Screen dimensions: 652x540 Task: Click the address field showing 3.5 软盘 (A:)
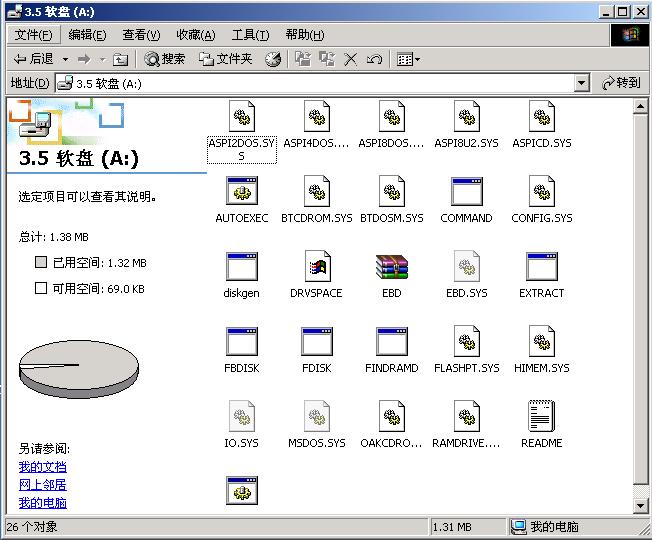coord(315,84)
